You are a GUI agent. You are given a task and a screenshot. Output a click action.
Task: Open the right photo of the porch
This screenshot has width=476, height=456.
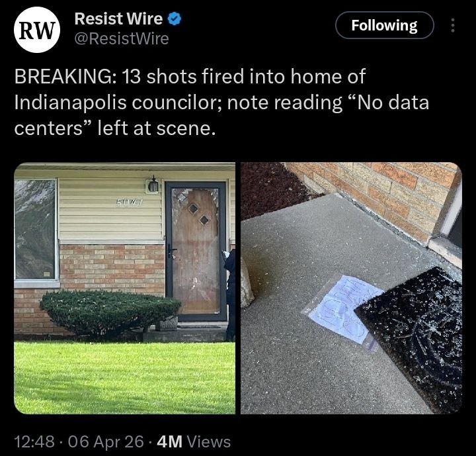pyautogui.click(x=351, y=288)
